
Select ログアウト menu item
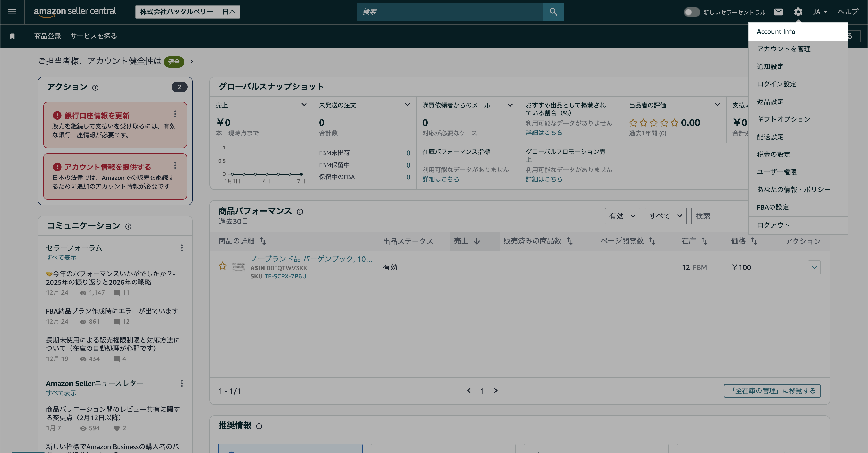798,225
